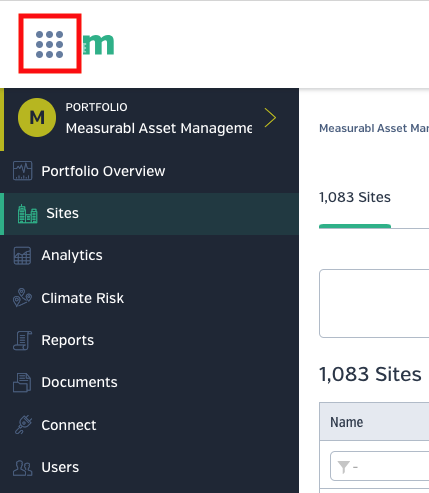Click the Reports scroll icon
Viewport: 429px width, 493px height.
pos(22,340)
